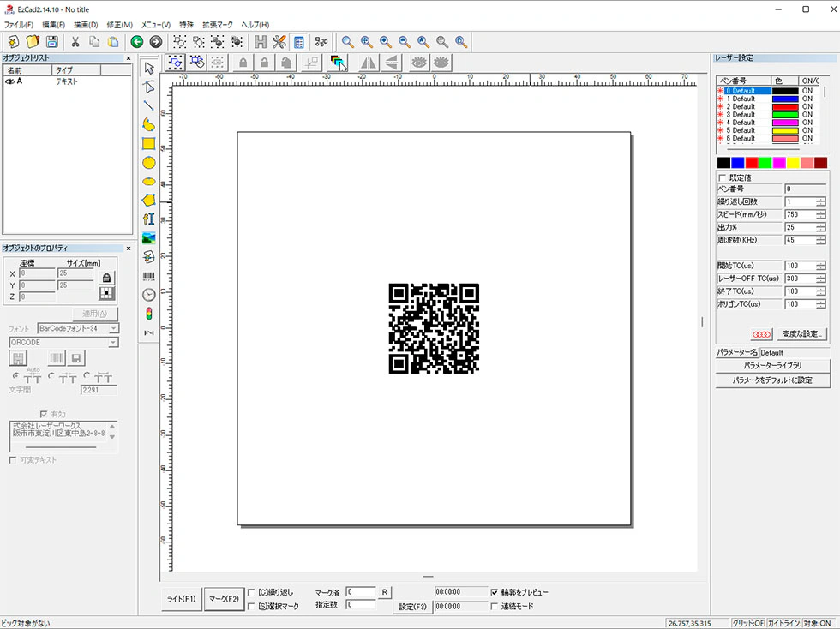The height and width of the screenshot is (629, 840).
Task: Adjust 終了TC(us) spinner arrows
Action: (821, 291)
